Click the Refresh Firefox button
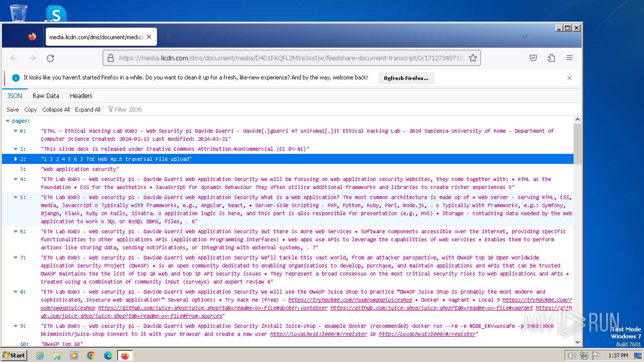This screenshot has height=362, width=644. click(x=406, y=78)
